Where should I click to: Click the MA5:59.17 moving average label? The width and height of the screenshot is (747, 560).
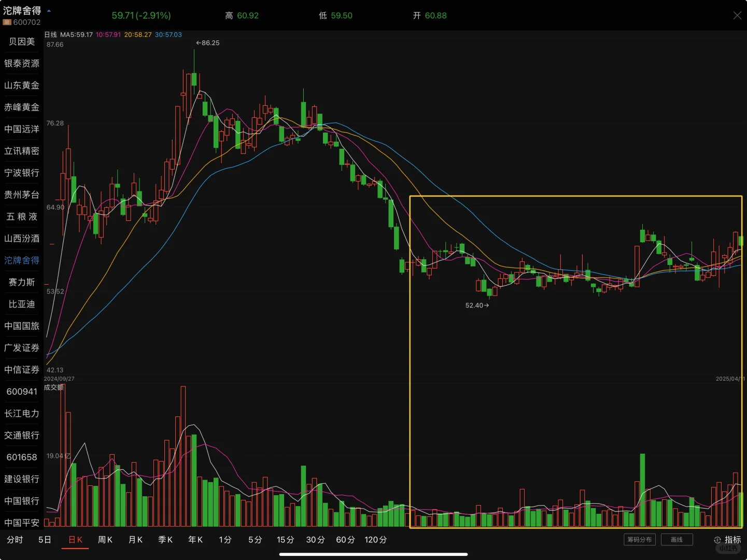pyautogui.click(x=76, y=35)
